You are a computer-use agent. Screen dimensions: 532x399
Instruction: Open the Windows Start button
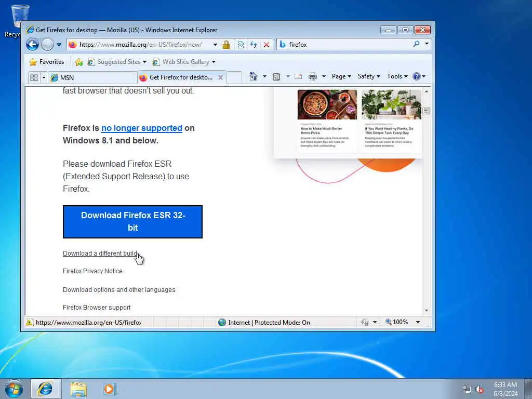click(x=14, y=389)
